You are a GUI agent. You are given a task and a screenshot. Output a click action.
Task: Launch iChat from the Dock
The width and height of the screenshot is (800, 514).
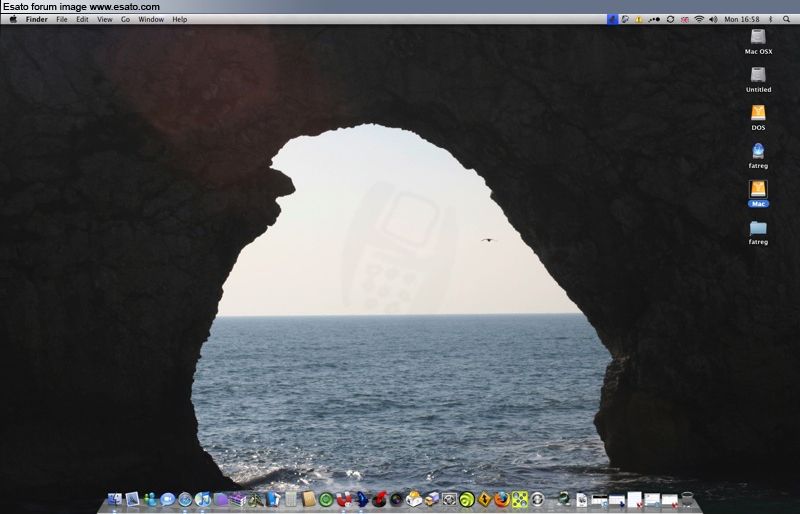pyautogui.click(x=167, y=499)
